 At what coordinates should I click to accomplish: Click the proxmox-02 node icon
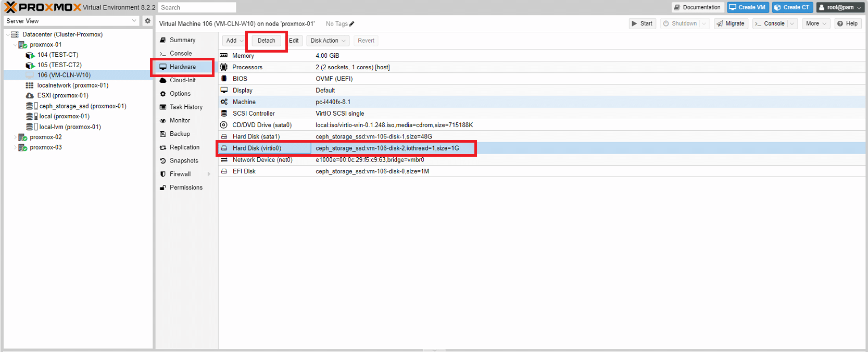click(x=23, y=137)
